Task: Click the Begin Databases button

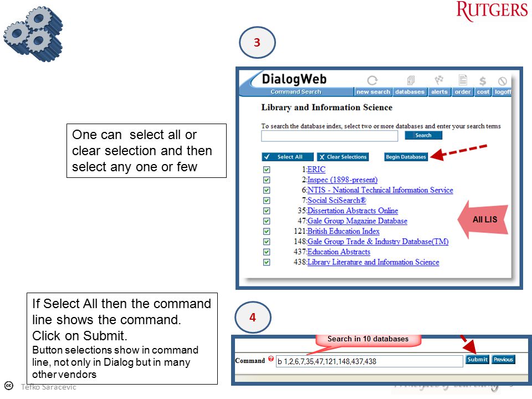Action: [x=406, y=157]
